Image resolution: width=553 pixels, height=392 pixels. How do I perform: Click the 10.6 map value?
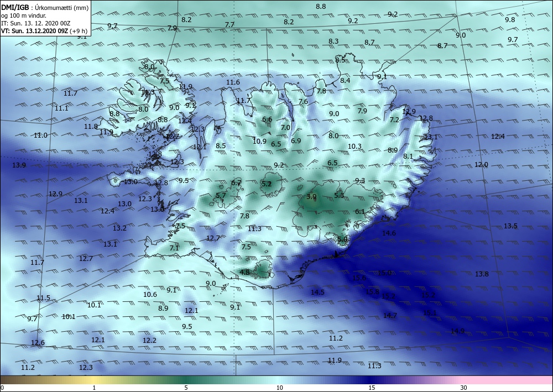pos(150,295)
